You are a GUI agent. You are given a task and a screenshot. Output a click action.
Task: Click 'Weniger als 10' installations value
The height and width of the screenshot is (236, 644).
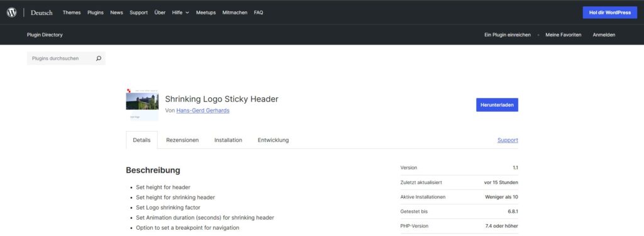coord(501,197)
